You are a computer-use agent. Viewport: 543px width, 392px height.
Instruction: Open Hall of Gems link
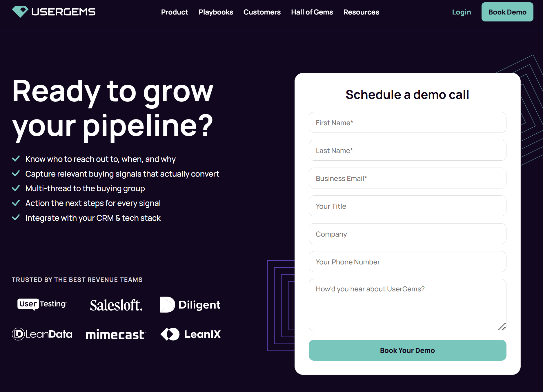point(312,12)
